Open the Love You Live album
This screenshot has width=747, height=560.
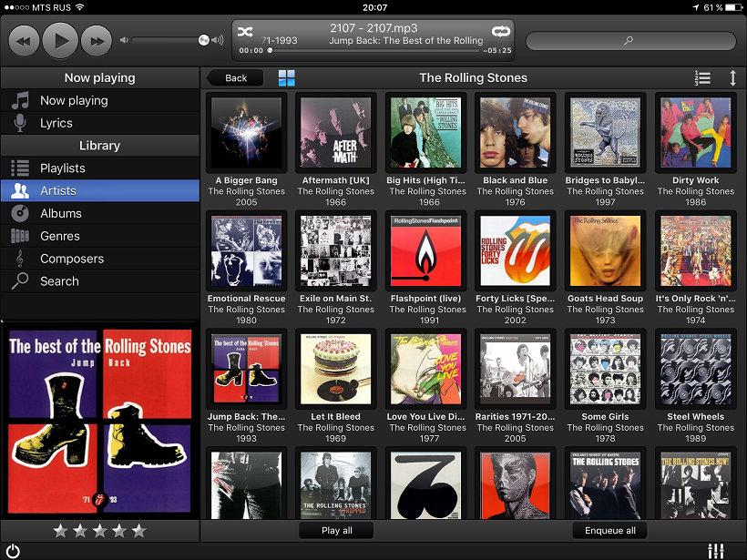(x=426, y=369)
